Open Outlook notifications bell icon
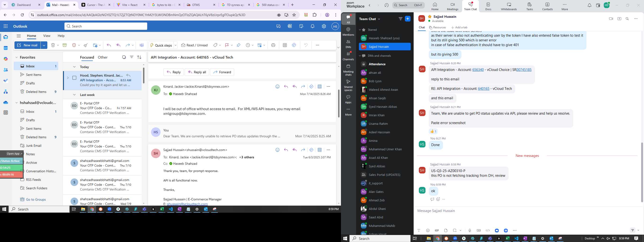The width and height of the screenshot is (644, 242). pos(313,26)
